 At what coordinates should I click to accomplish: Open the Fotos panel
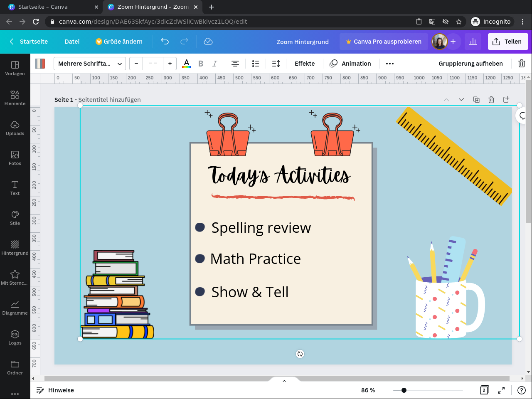pyautogui.click(x=15, y=158)
